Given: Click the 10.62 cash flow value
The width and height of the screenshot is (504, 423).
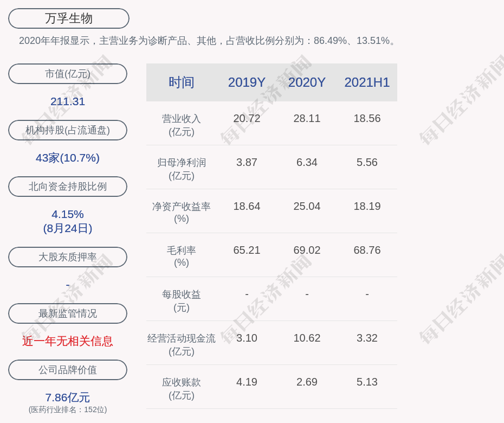Looking at the screenshot, I should pos(307,338).
